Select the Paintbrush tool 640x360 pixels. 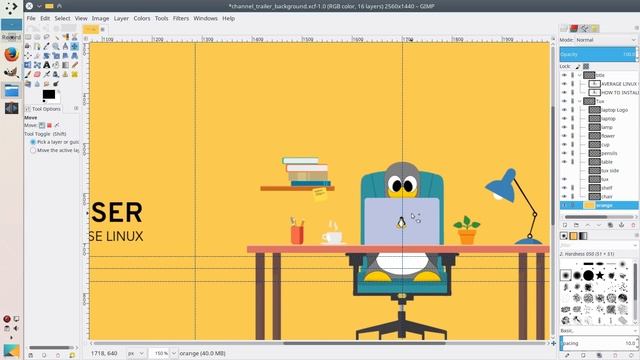[x=28, y=74]
